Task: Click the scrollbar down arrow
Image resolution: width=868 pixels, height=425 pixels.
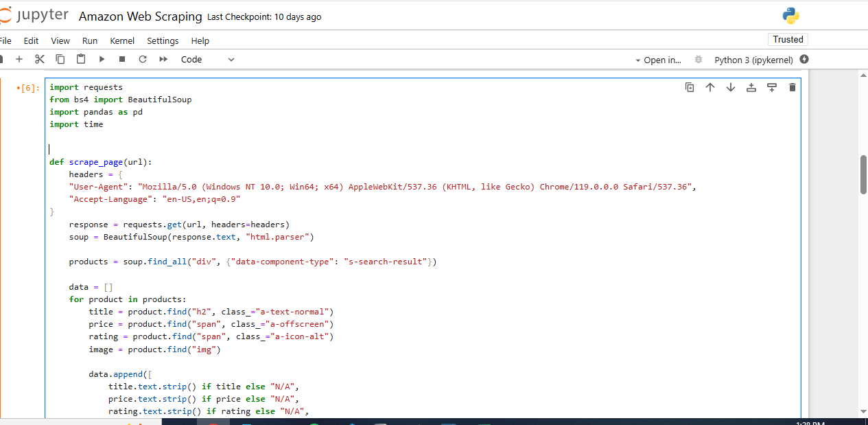Action: 863,411
